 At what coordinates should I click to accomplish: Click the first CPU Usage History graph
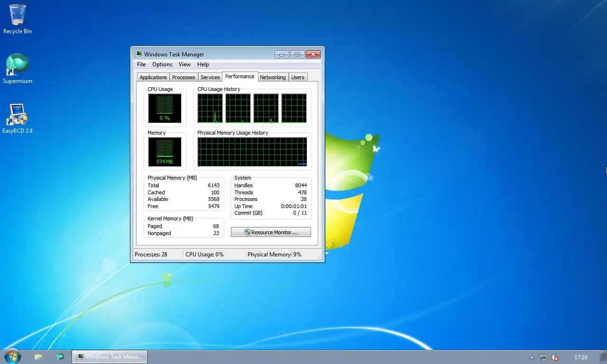coord(210,108)
